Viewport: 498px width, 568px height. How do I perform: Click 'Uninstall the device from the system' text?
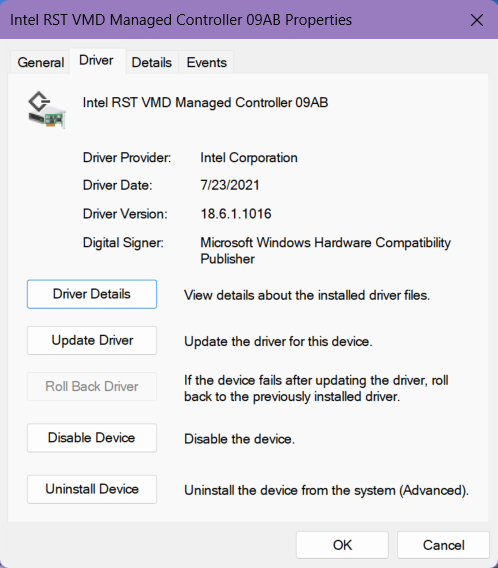tap(326, 490)
